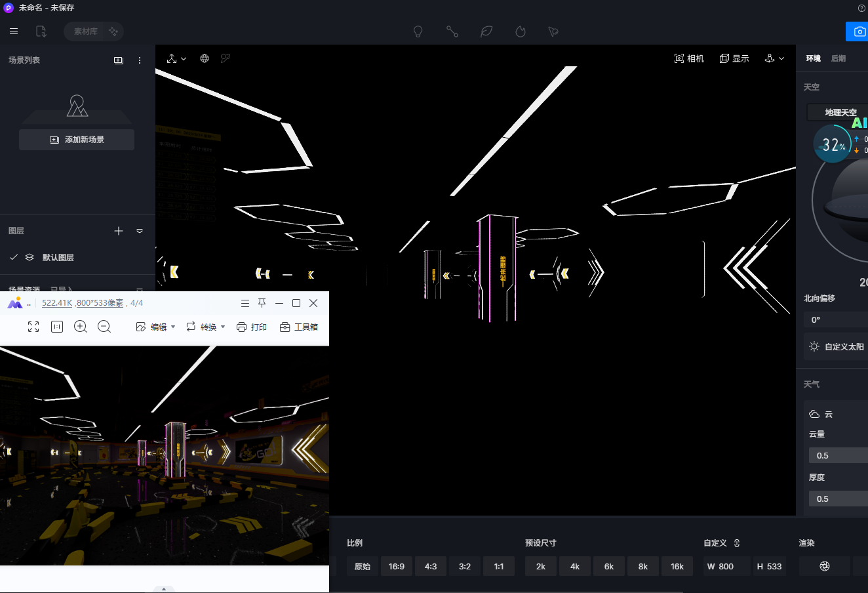868x593 pixels.
Task: Click the 添加新场景 button
Action: point(77,140)
